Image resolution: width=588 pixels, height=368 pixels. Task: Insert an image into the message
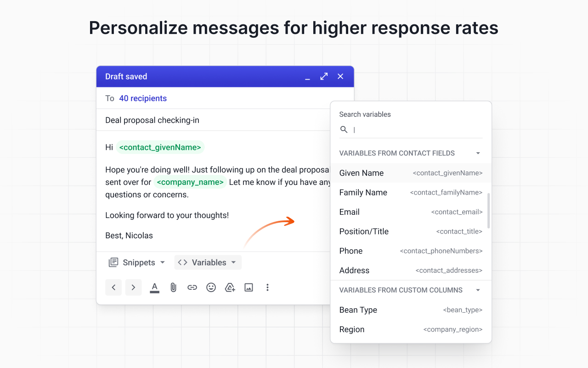[x=249, y=287]
